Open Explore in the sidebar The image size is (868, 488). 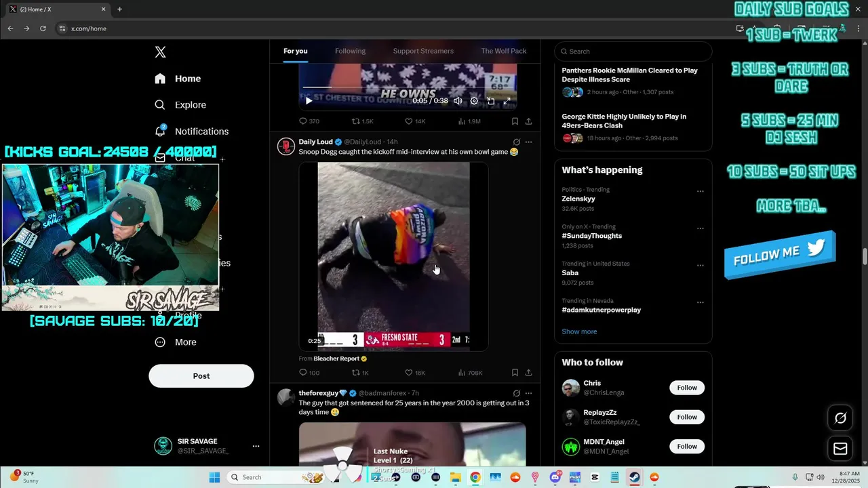180,105
